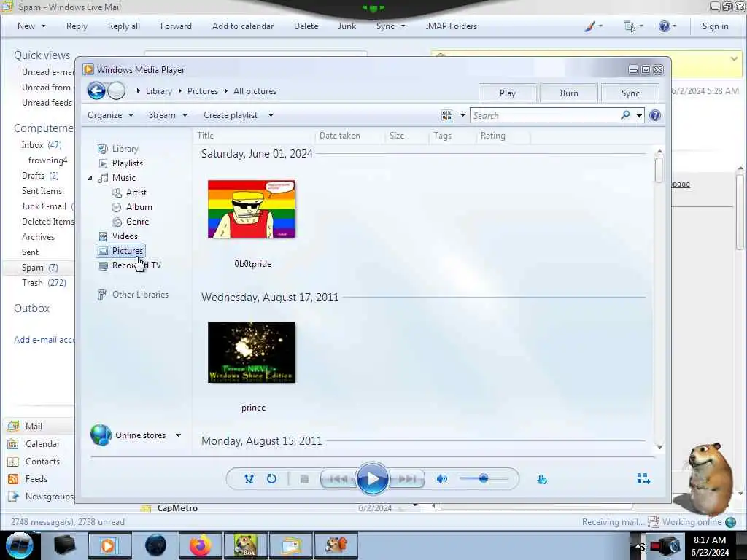Click the play-to device icon
747x560 pixels.
pyautogui.click(x=542, y=479)
